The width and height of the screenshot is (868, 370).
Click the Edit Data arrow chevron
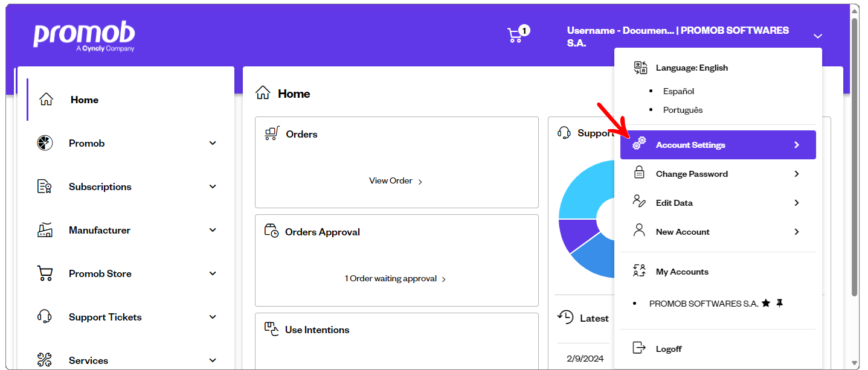pos(797,203)
